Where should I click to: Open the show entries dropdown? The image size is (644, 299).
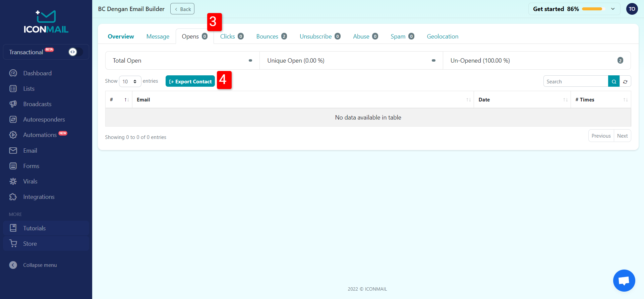pos(130,81)
